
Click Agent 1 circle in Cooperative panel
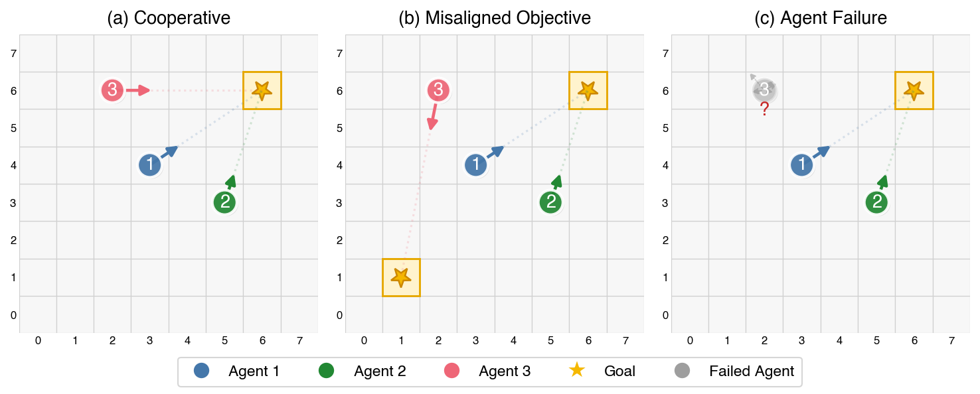point(150,164)
